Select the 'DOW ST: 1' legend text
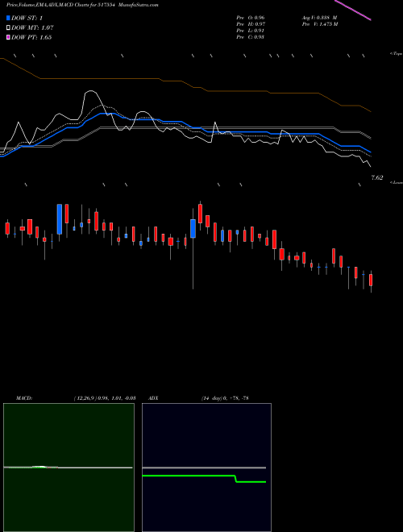Image resolution: width=403 pixels, height=532 pixels. coord(27,18)
